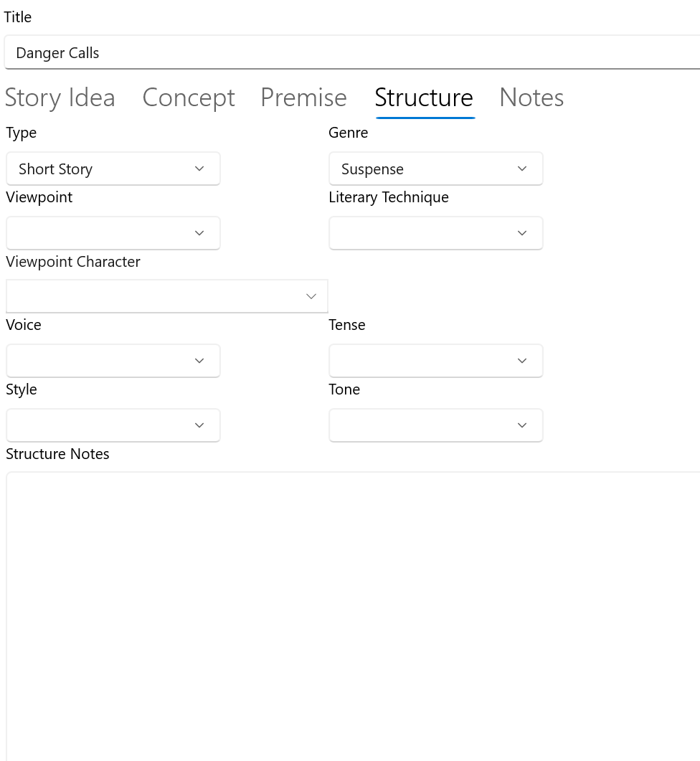The width and height of the screenshot is (700, 761).
Task: Switch to the Story Idea tab
Action: click(x=60, y=98)
